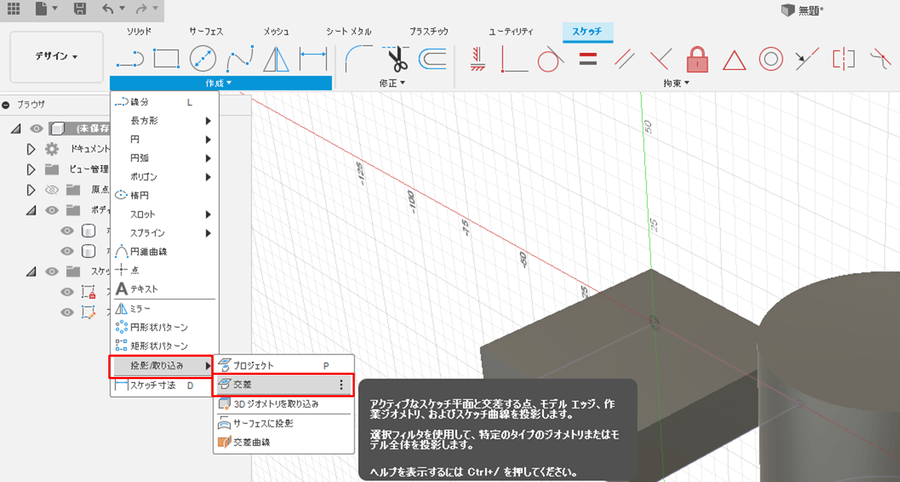The image size is (900, 482).
Task: Open the File menu icon
Action: tap(46, 9)
